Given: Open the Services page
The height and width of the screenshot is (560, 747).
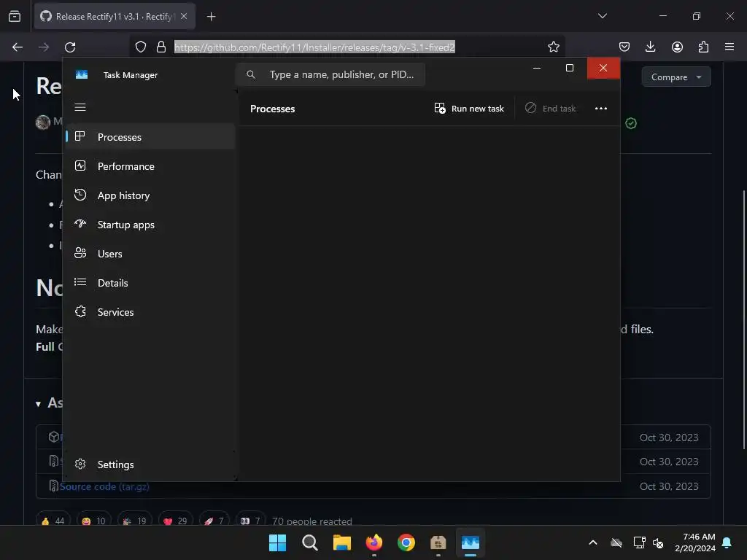Looking at the screenshot, I should [150, 312].
